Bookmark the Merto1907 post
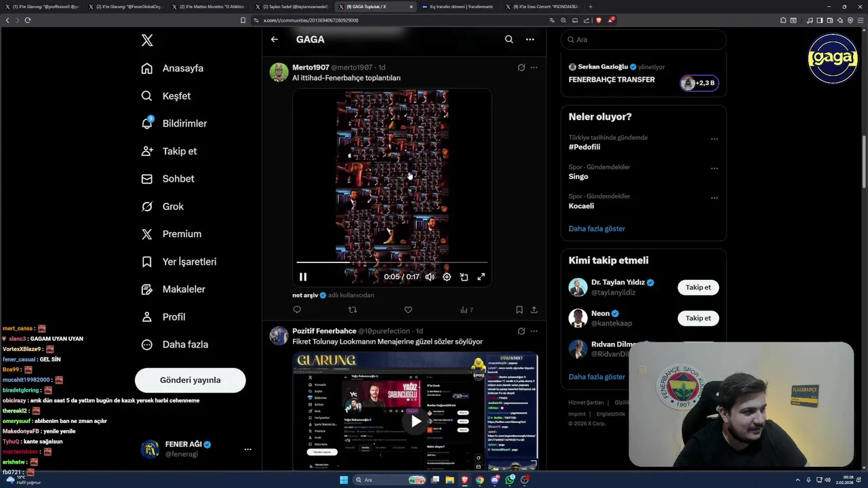 [519, 310]
